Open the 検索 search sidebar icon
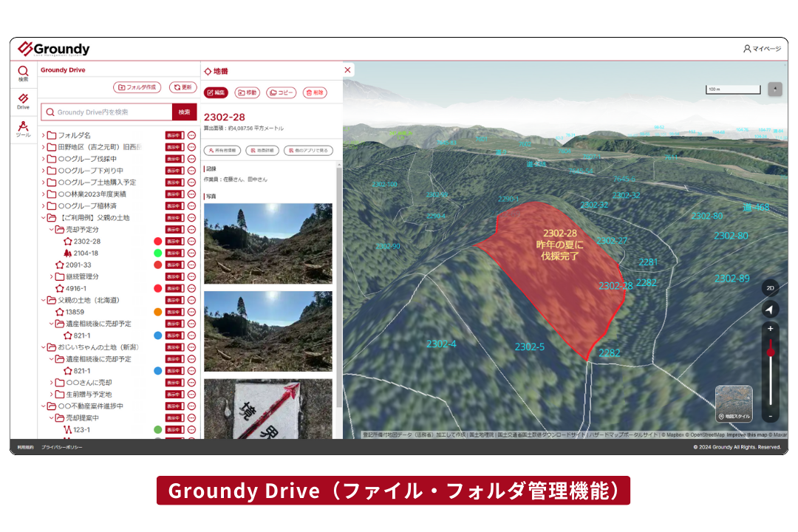This screenshot has height=532, width=798. click(x=23, y=73)
